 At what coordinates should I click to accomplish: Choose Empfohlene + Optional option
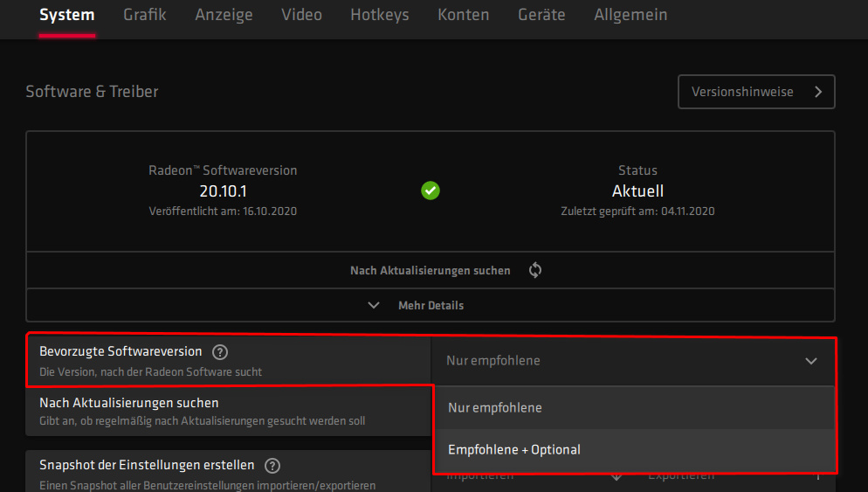coord(635,450)
